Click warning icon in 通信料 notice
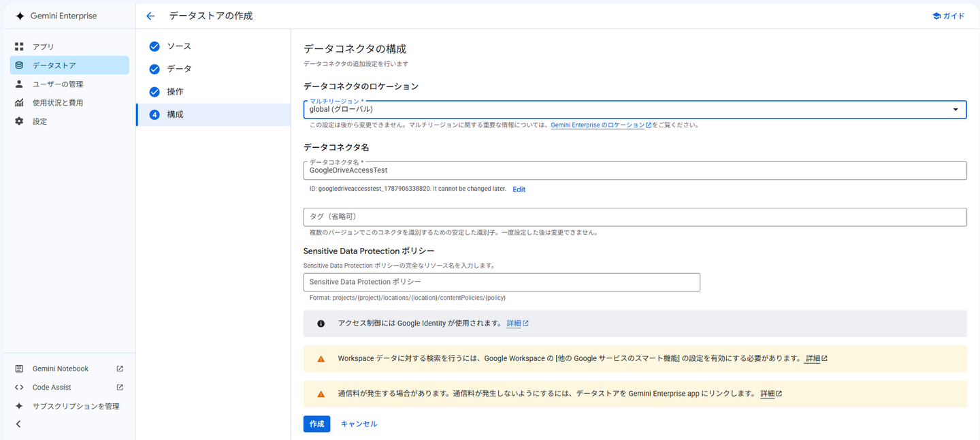 pyautogui.click(x=321, y=394)
